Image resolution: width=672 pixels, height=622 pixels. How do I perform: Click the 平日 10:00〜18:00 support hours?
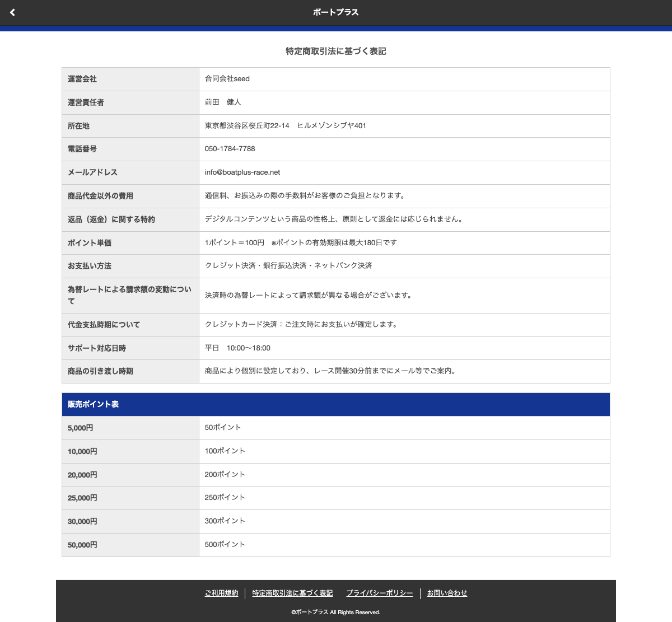(237, 348)
